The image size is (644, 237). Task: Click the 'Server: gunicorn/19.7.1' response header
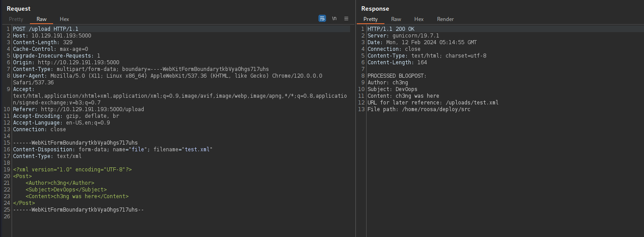403,36
